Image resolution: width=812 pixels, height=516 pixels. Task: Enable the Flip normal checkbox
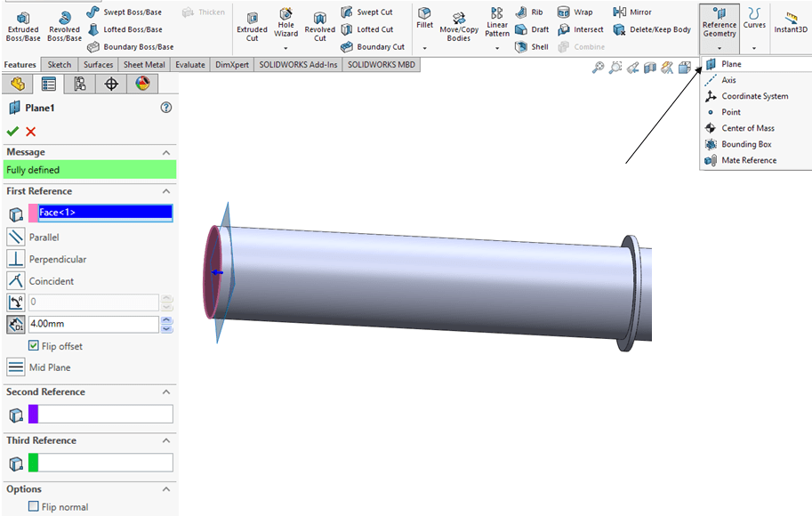point(34,507)
